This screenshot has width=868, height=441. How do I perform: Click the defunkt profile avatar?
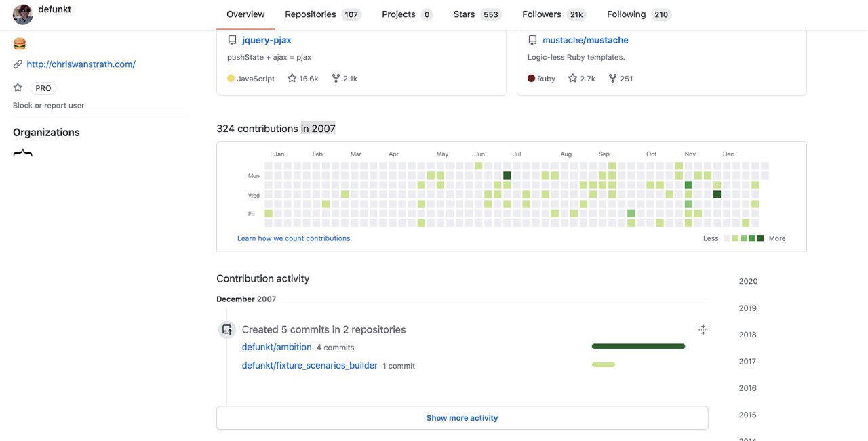point(23,14)
